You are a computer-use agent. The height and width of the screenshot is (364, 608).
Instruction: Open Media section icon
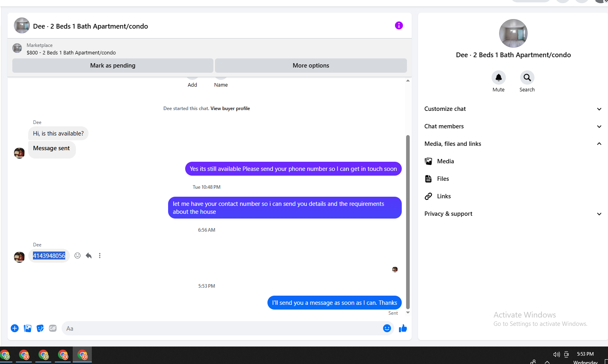[x=428, y=161]
